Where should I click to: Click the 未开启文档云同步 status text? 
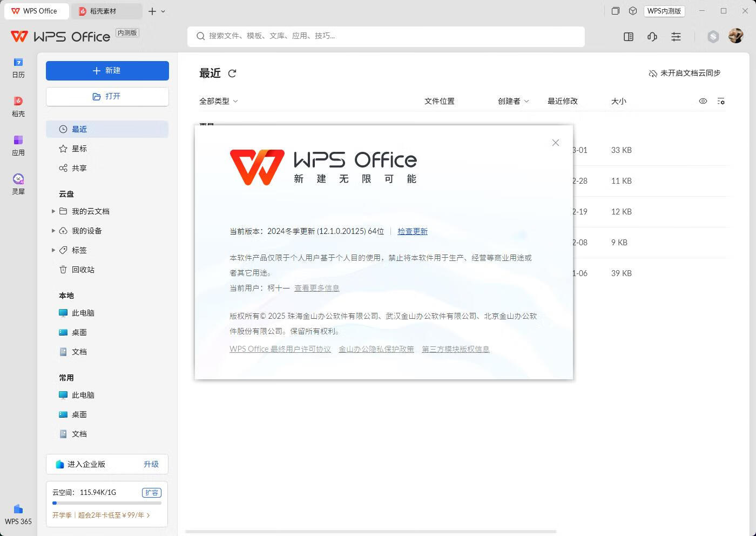pos(691,73)
